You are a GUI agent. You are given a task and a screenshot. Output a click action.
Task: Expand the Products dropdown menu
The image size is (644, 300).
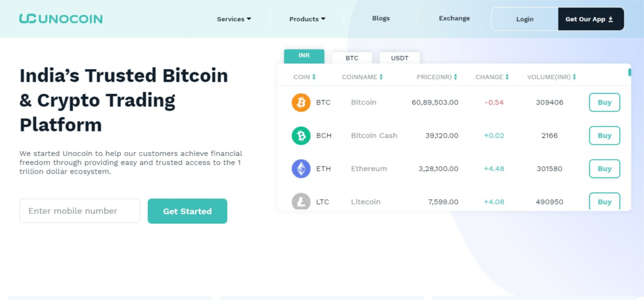[x=307, y=19]
